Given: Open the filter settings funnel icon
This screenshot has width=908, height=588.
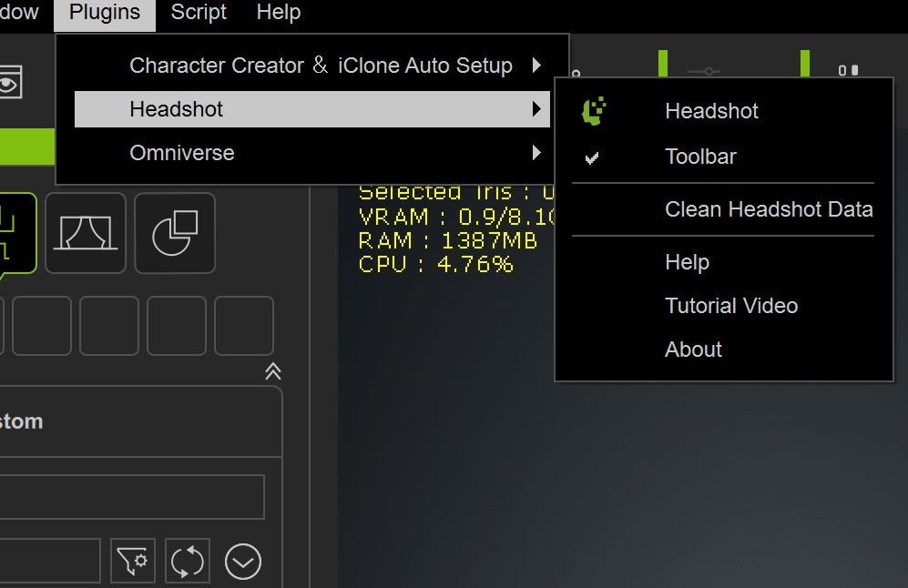Looking at the screenshot, I should 133,561.
